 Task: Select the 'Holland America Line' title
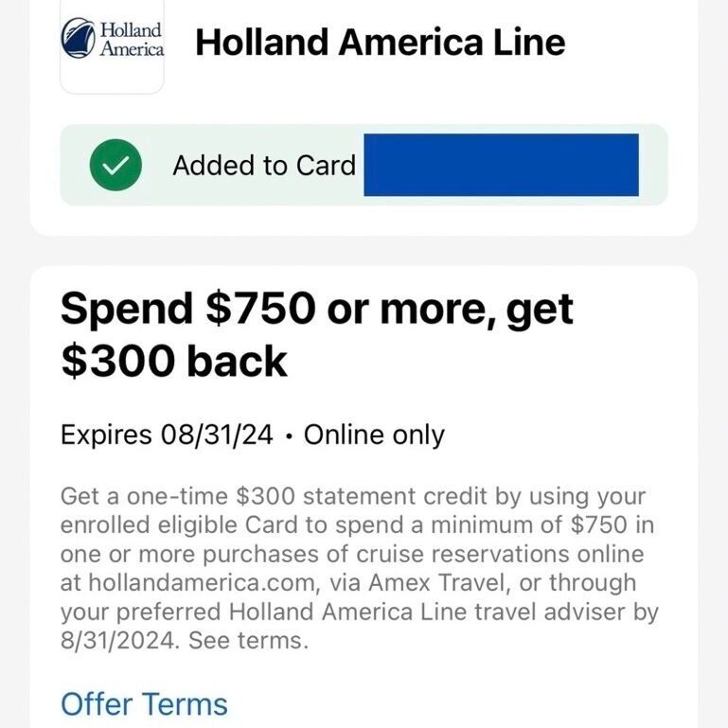coord(381,43)
